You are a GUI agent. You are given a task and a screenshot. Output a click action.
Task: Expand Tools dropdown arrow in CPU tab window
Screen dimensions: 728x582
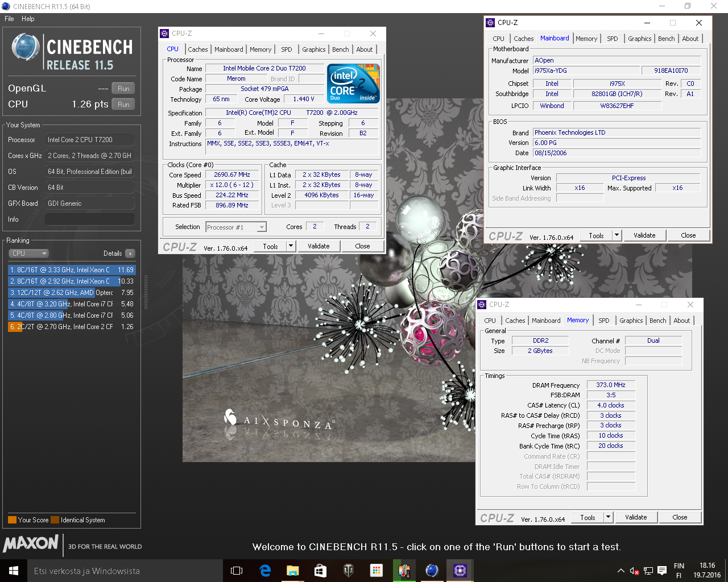291,246
